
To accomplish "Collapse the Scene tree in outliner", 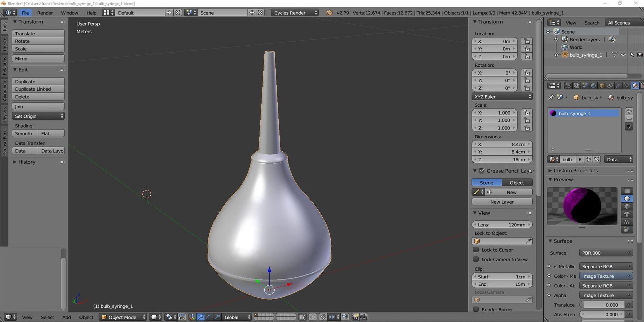I will 548,32.
